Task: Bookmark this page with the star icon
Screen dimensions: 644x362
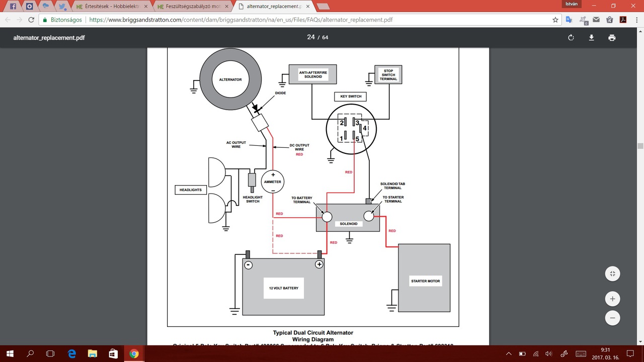Action: click(555, 20)
